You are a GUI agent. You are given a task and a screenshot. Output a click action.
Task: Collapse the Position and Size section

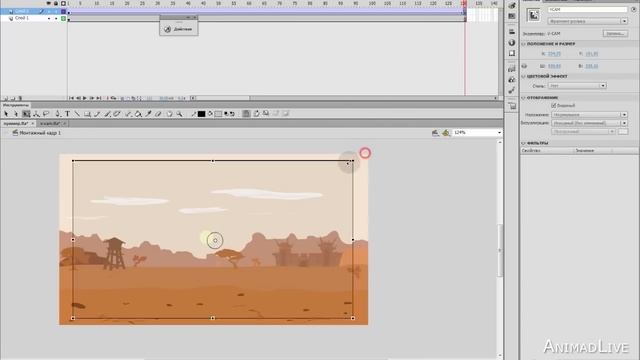pyautogui.click(x=524, y=44)
